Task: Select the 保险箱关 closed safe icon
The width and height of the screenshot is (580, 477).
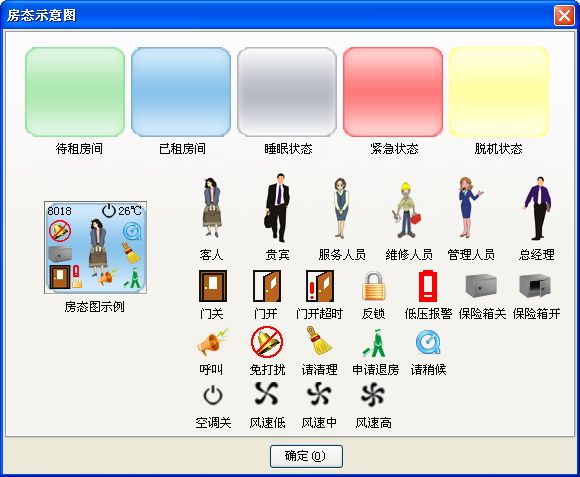Action: pyautogui.click(x=481, y=286)
